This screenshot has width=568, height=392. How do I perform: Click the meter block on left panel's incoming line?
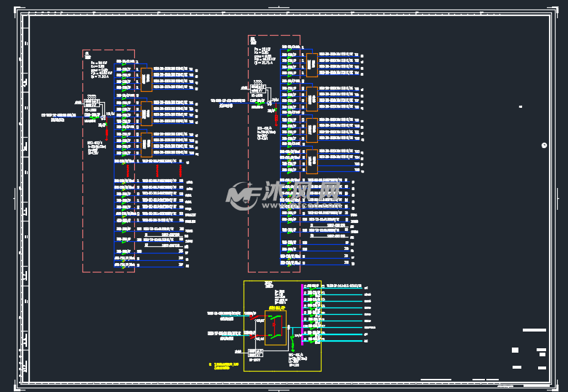(x=93, y=102)
